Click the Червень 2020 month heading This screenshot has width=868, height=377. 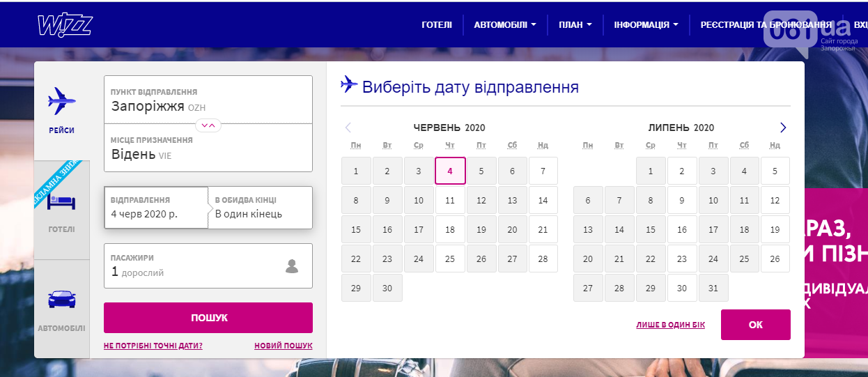(x=449, y=128)
